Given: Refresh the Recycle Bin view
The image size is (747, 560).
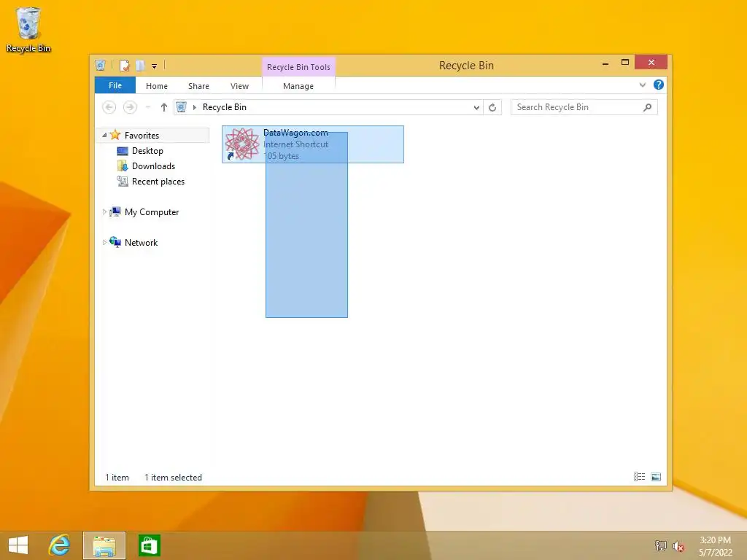Looking at the screenshot, I should point(492,107).
